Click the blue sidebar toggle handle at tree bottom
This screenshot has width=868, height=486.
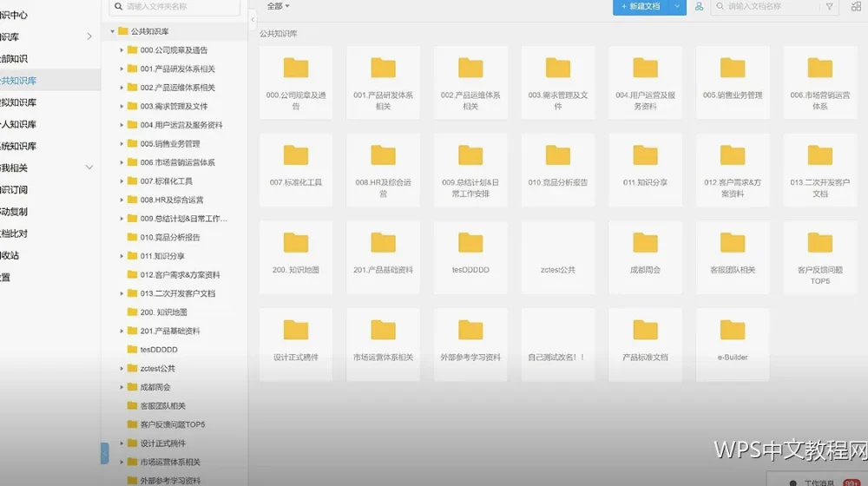[x=105, y=453]
